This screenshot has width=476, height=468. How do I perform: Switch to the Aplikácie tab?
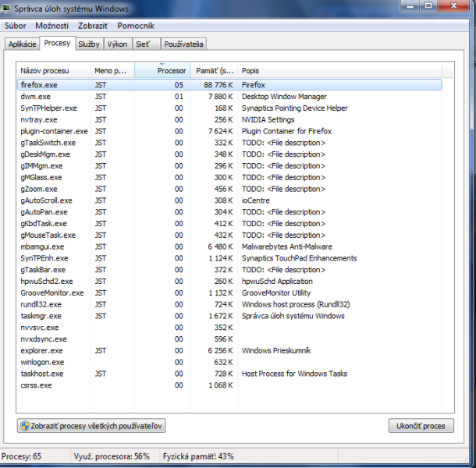coord(22,44)
